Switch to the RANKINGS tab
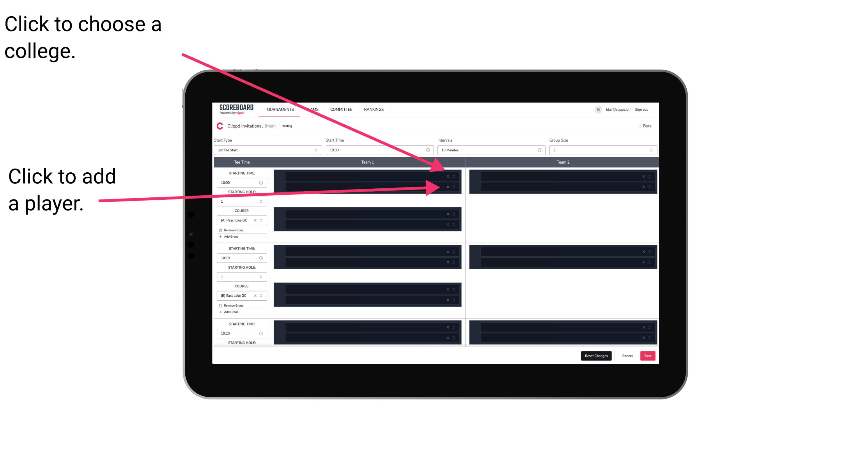Screen dimensions: 868x467 (374, 110)
